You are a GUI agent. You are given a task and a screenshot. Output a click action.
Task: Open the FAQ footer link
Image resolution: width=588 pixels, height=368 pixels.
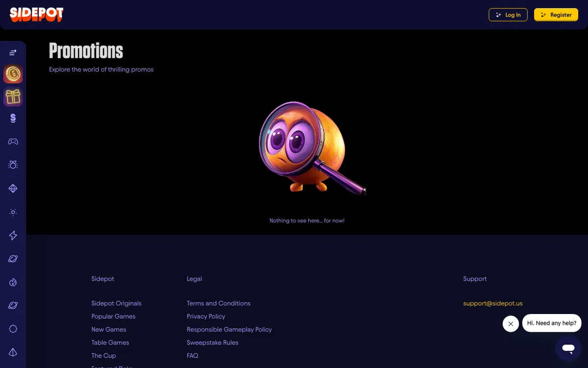point(193,356)
